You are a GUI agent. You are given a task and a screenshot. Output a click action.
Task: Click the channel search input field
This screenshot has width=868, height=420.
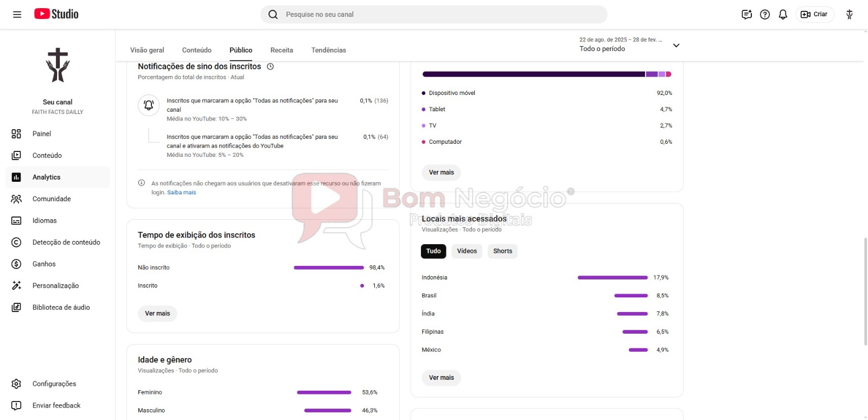[434, 15]
